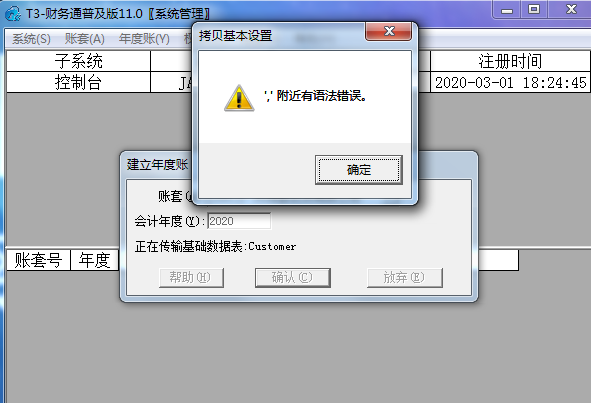Open the 账套(A) menu

point(84,38)
